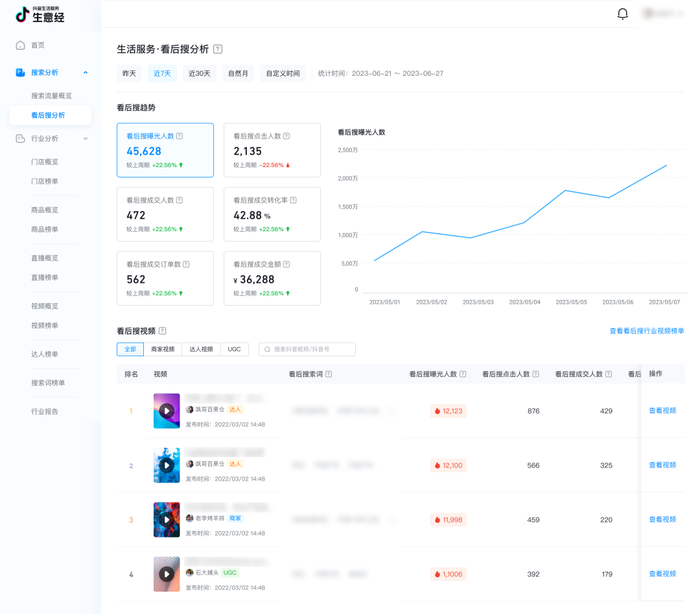
Task: Click the notification bell icon
Action: click(622, 14)
